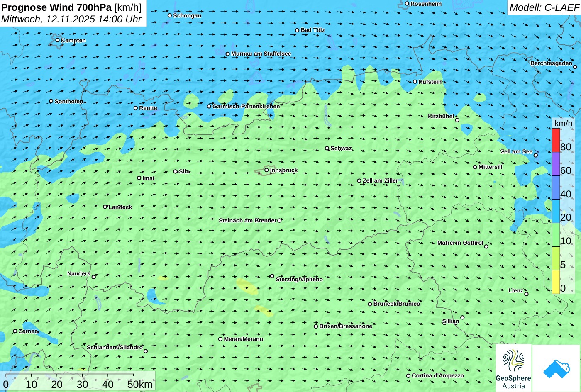This screenshot has height=392, width=581.
Task: Click the Silz label
Action: (184, 171)
